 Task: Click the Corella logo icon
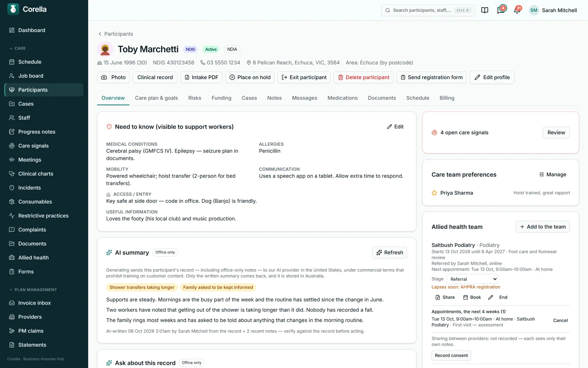point(13,9)
